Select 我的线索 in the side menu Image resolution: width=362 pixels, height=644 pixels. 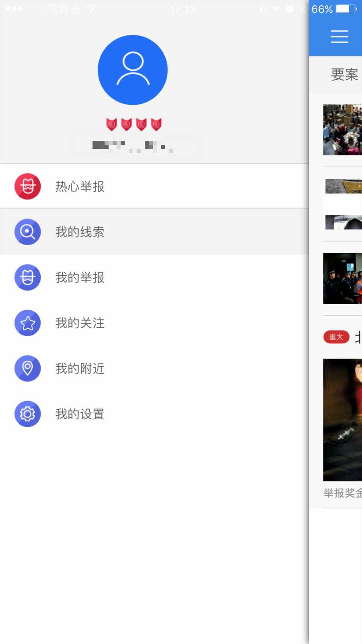tap(154, 232)
